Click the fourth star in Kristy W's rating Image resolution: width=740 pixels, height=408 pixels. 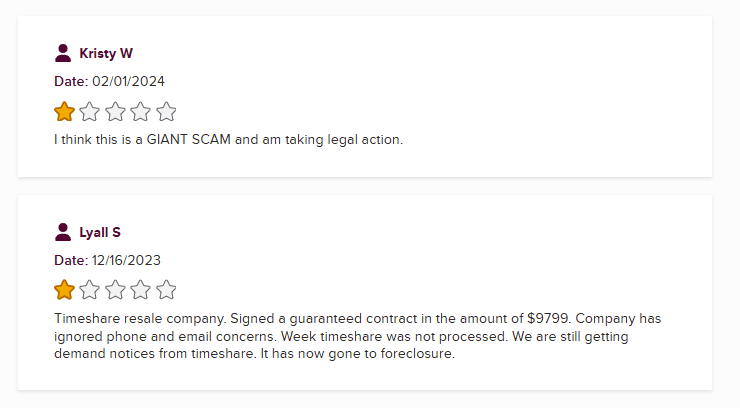[x=141, y=112]
